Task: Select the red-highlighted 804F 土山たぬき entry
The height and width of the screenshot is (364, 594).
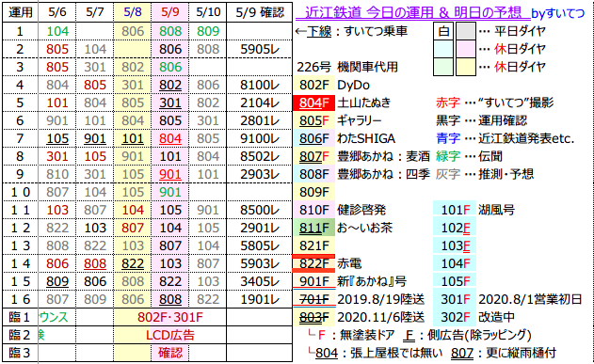Action: click(x=342, y=103)
